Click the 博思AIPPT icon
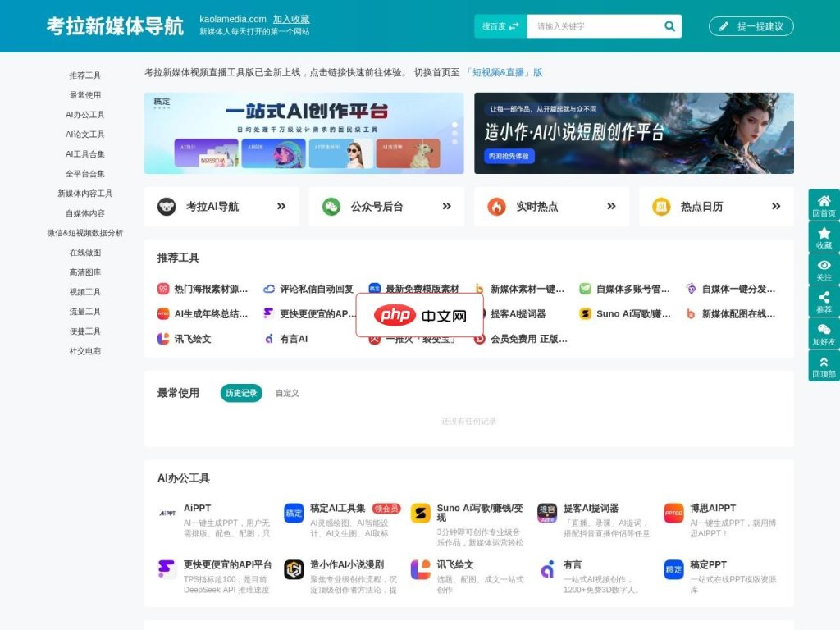Viewport: 840px width, 630px height. (673, 513)
